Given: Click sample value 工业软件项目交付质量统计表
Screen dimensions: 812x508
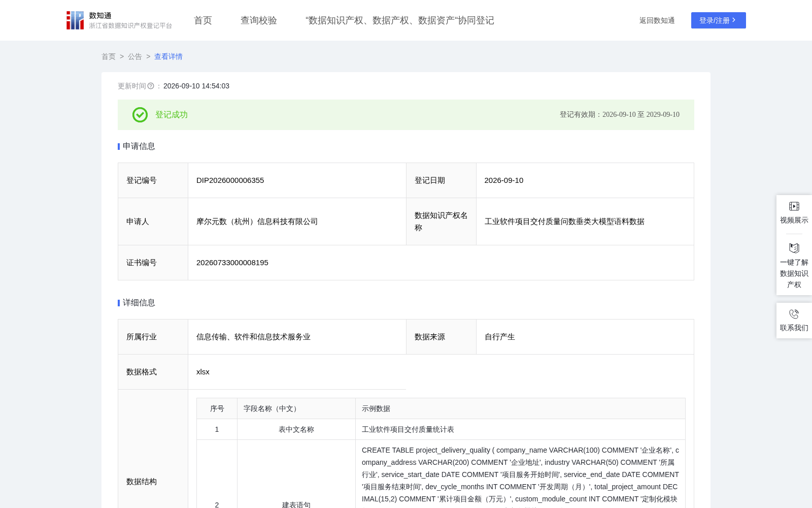Looking at the screenshot, I should pos(408,429).
